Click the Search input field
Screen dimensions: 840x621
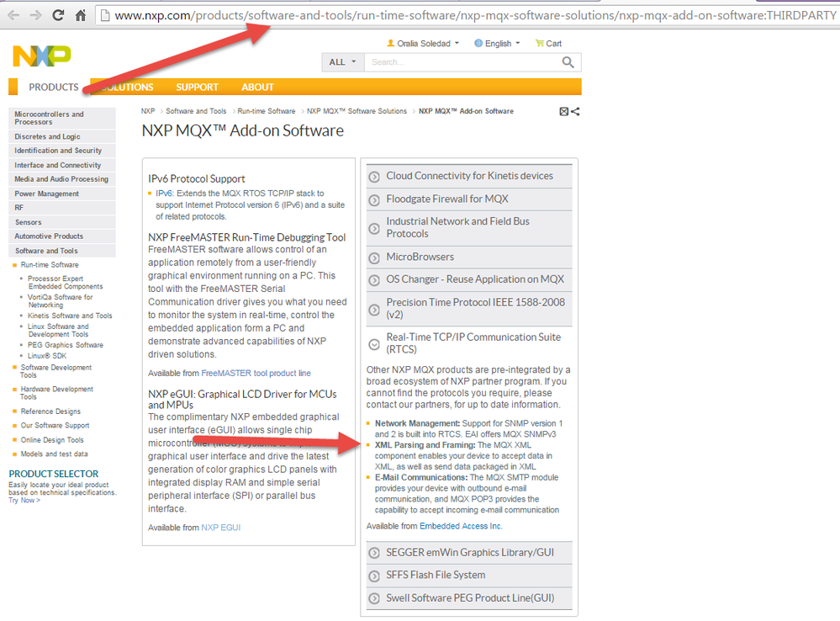coord(462,62)
